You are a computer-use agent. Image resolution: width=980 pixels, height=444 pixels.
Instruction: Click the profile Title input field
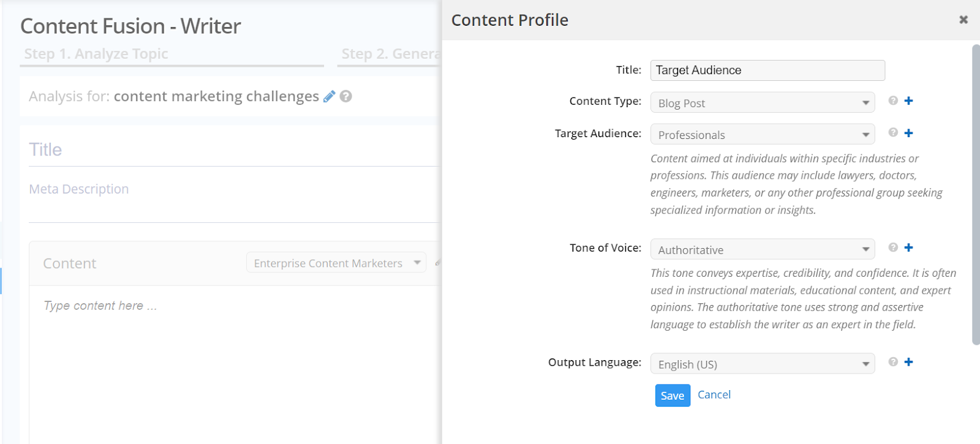(x=767, y=70)
